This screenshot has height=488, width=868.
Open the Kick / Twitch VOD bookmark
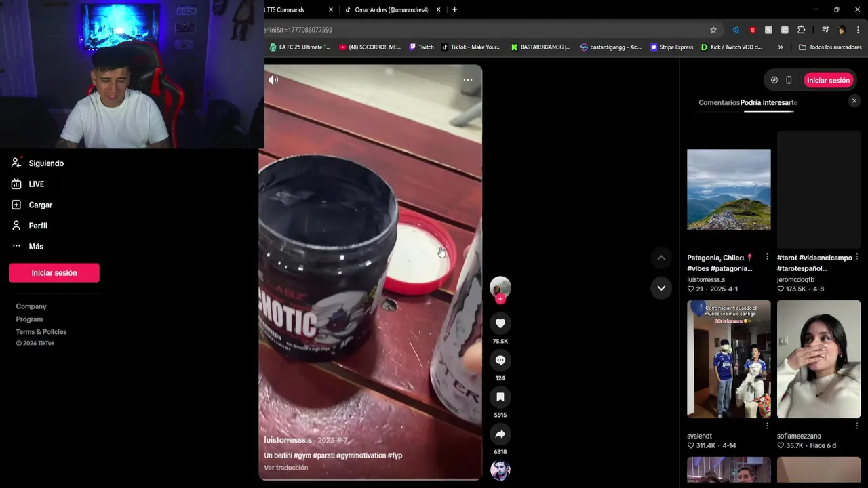(732, 47)
